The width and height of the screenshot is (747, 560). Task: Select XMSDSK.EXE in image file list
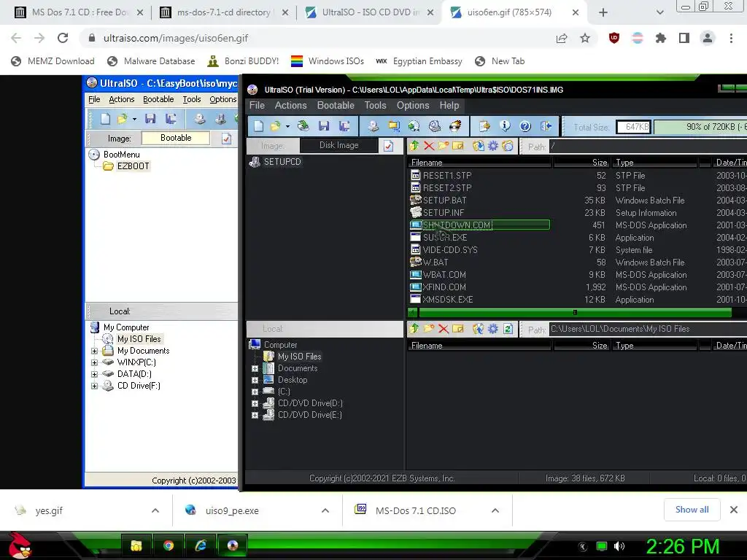[448, 299]
